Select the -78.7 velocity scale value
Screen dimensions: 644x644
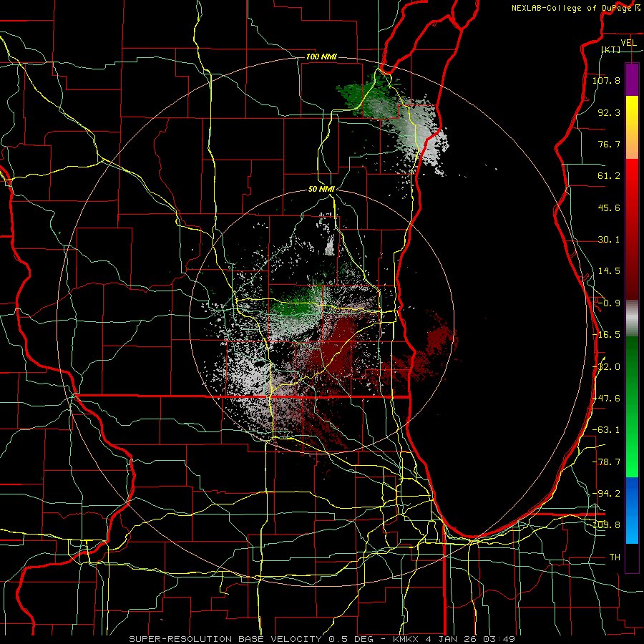coord(606,462)
